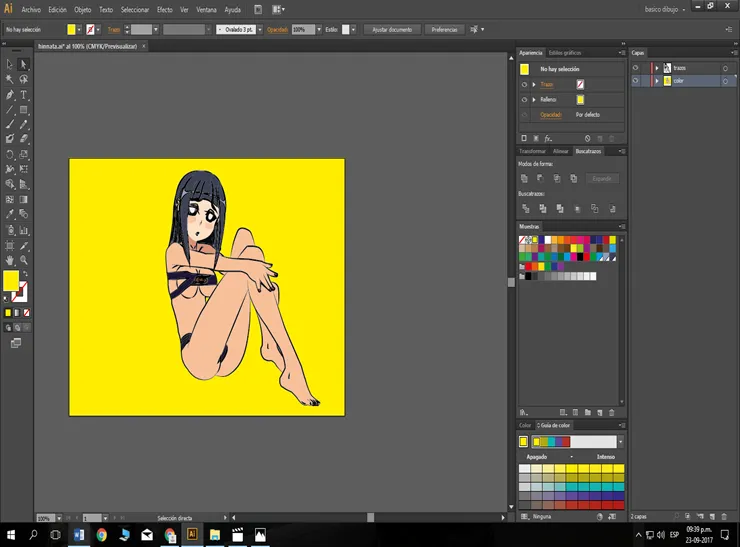Delete selected swatch with trash icon

click(612, 412)
